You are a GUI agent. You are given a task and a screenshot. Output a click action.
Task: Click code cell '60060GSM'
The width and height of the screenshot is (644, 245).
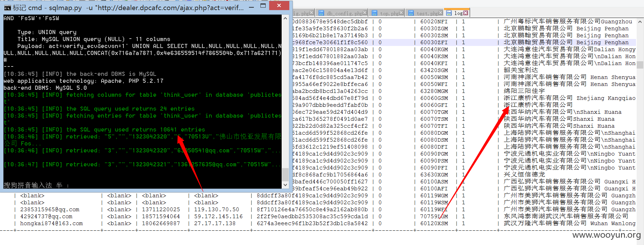click(434, 98)
